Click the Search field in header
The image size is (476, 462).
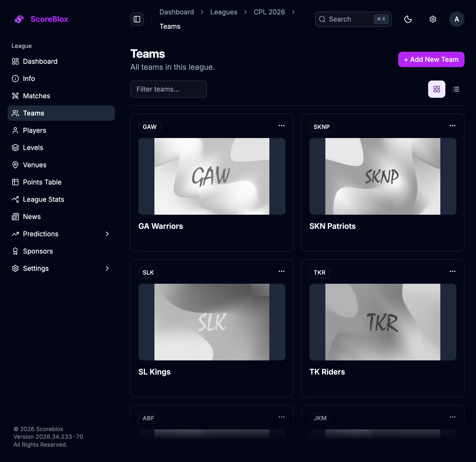353,19
